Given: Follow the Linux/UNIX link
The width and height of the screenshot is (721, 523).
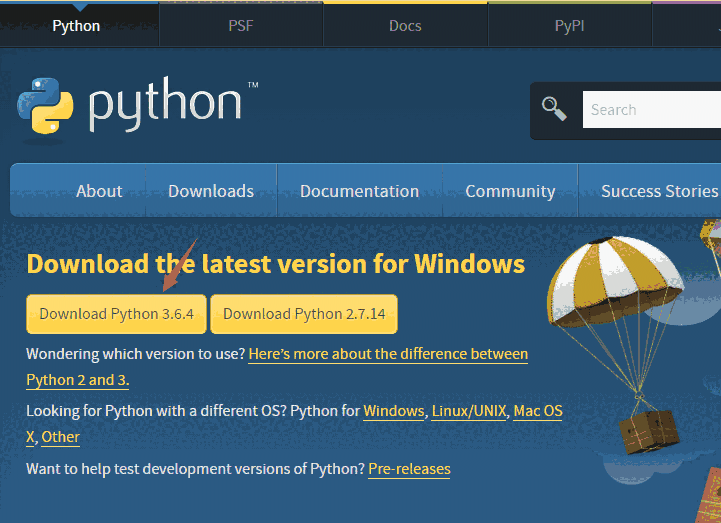Looking at the screenshot, I should (x=469, y=411).
